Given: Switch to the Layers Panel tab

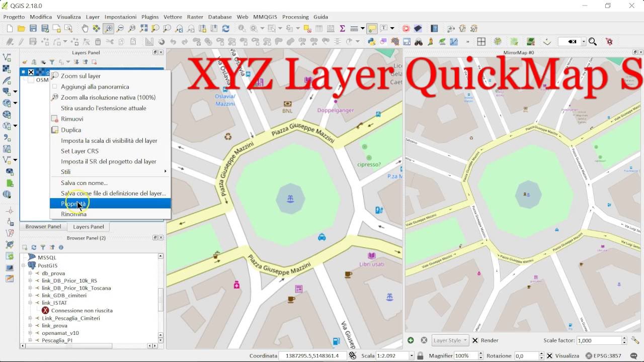Looking at the screenshot, I should tap(89, 227).
